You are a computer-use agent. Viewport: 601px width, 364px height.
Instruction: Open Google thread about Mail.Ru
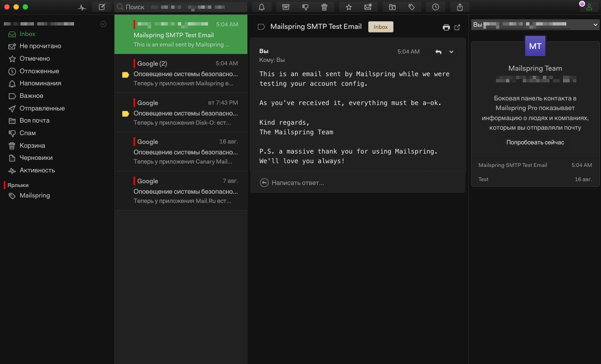point(181,191)
